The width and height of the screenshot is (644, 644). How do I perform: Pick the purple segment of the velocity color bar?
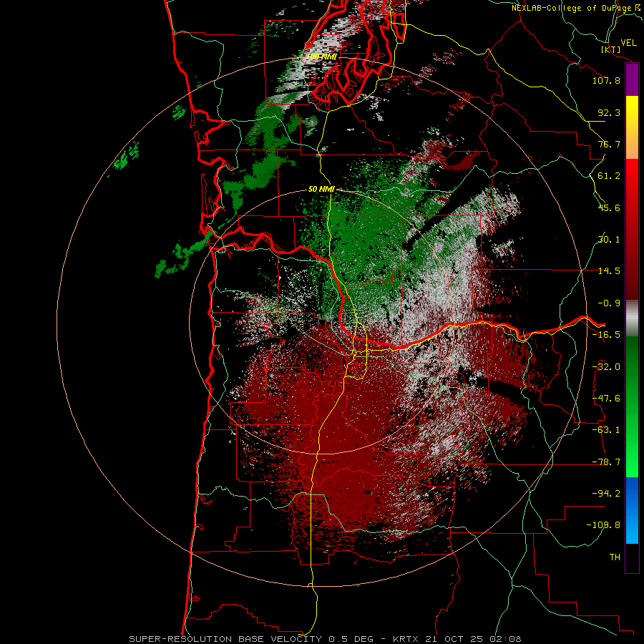[632, 80]
